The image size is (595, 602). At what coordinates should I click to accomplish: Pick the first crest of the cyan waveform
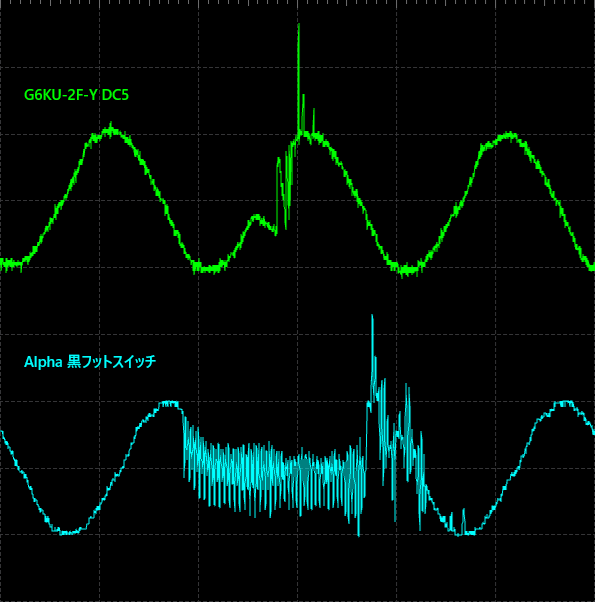(x=169, y=404)
